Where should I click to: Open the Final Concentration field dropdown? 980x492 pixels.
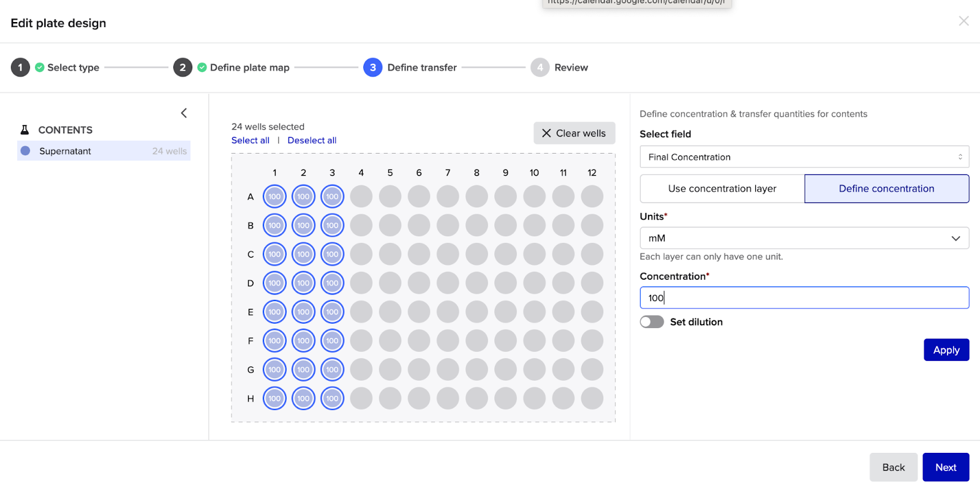(804, 157)
